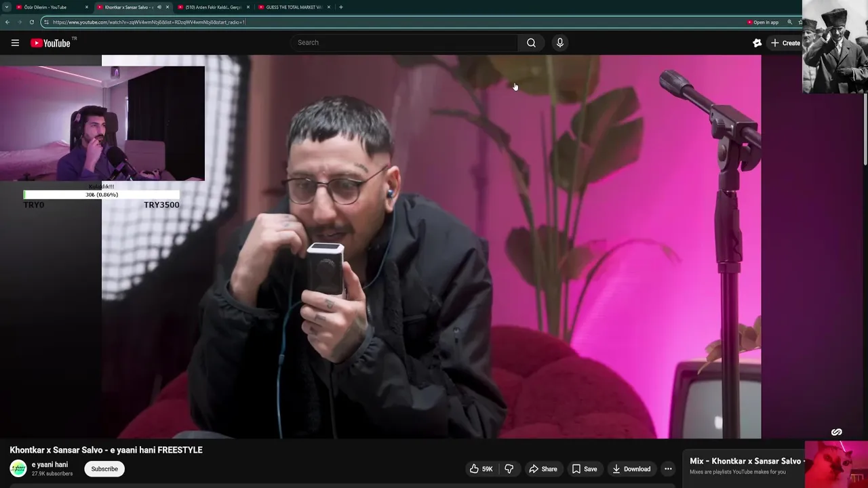Open the e yaani hani channel name link
The width and height of the screenshot is (868, 488).
point(50,465)
